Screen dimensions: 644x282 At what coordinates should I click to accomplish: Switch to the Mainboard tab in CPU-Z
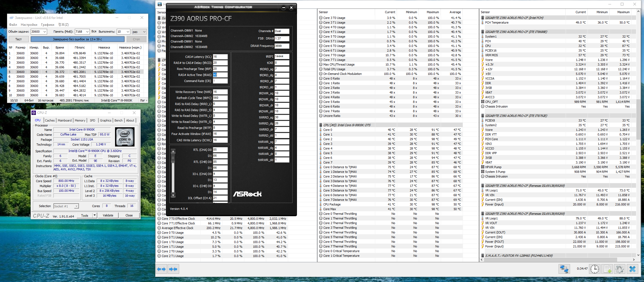pyautogui.click(x=65, y=120)
